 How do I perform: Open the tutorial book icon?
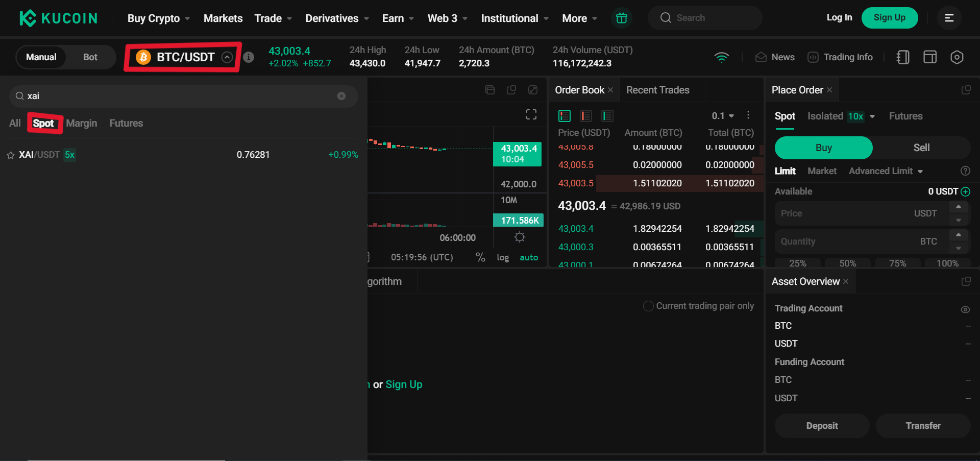point(902,57)
